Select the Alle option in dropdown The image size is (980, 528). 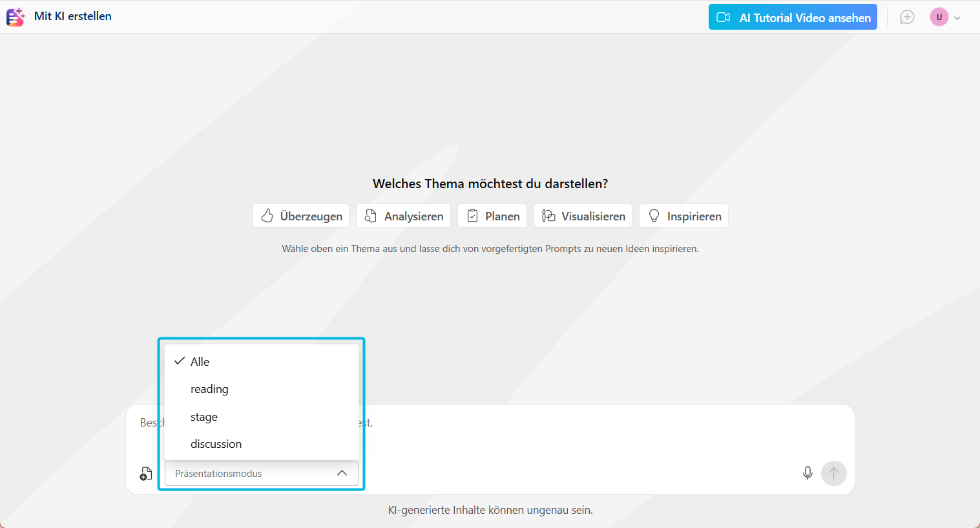pos(262,361)
